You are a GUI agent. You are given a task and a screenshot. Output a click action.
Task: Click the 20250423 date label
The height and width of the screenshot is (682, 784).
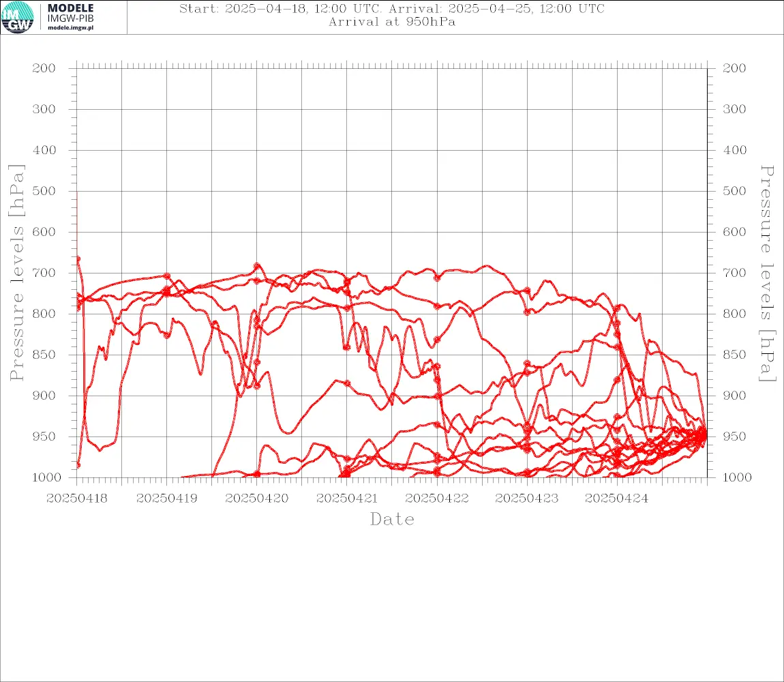pos(526,499)
